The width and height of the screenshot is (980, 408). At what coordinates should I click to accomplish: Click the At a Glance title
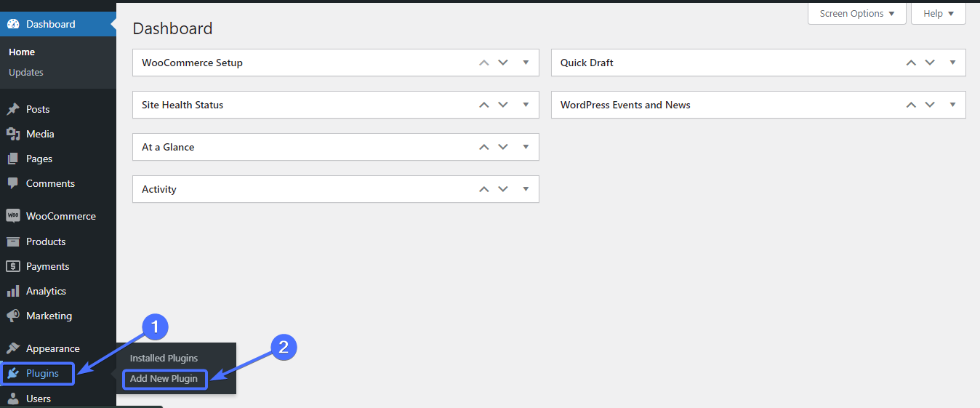coord(168,147)
